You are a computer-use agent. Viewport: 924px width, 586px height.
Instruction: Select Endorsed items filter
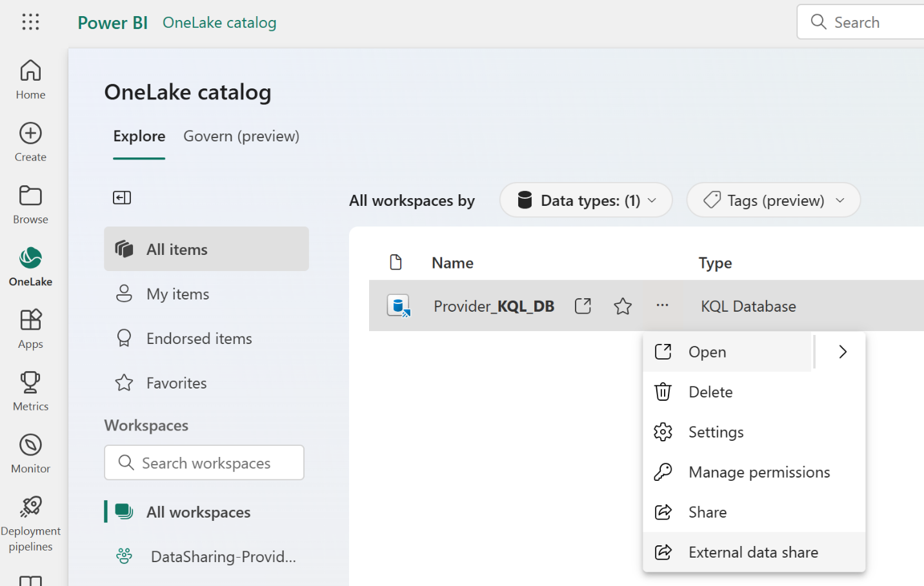tap(206, 338)
